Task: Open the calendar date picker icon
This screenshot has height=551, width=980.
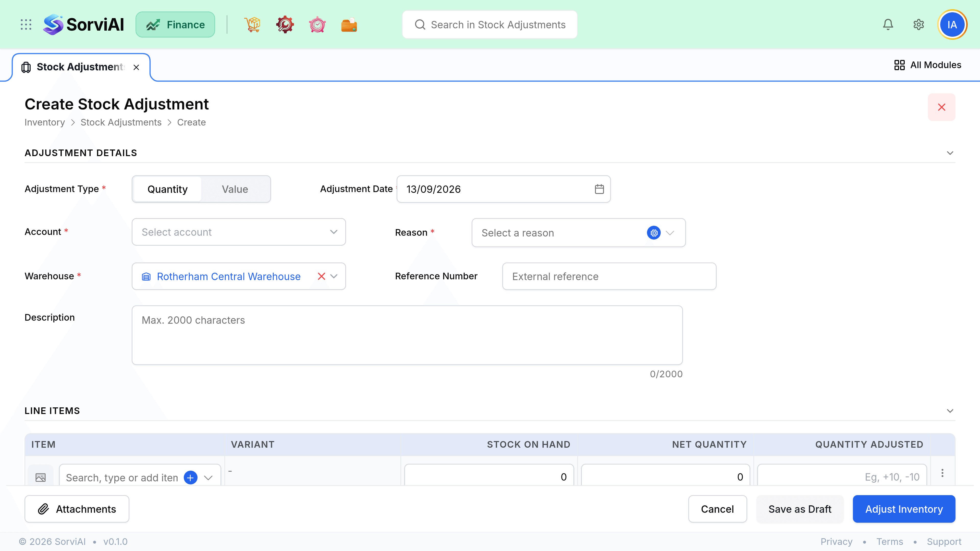Action: point(599,189)
